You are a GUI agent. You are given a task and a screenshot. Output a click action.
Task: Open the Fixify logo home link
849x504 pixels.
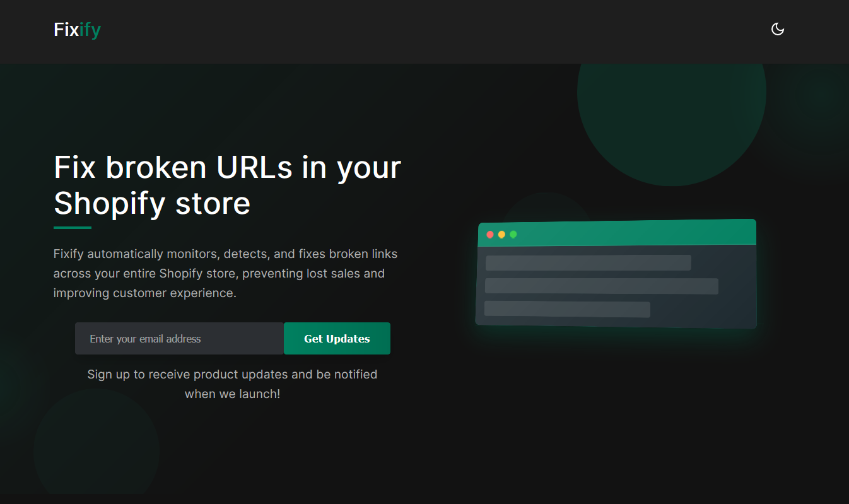[x=77, y=30]
